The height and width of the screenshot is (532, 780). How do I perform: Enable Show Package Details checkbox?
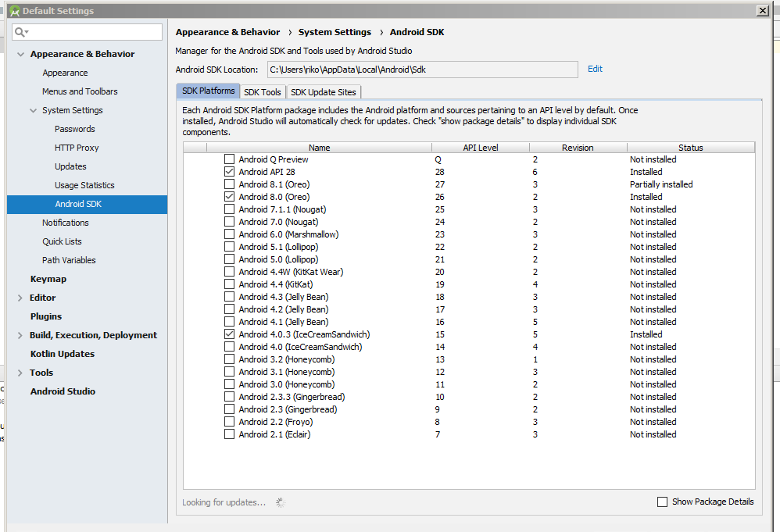coord(663,502)
